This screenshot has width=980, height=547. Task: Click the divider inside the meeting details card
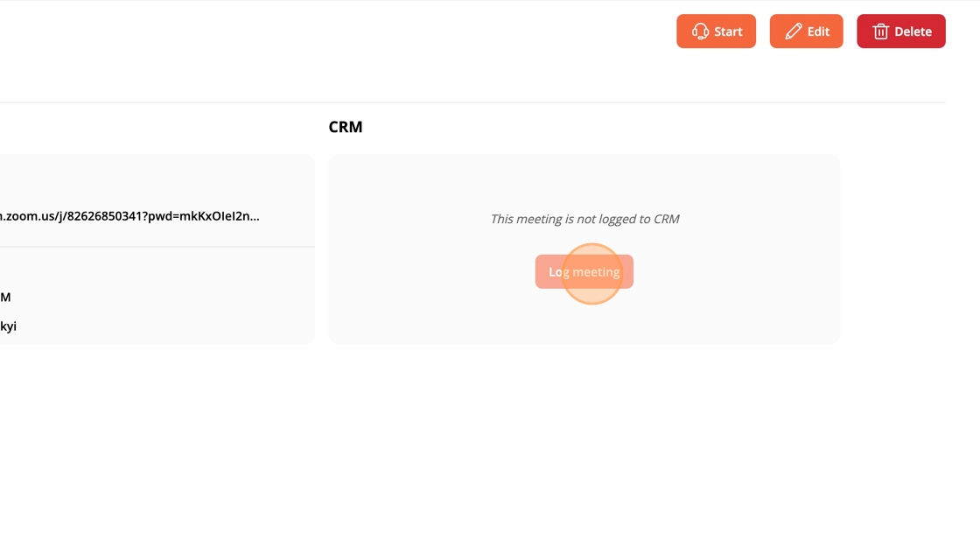click(x=157, y=247)
